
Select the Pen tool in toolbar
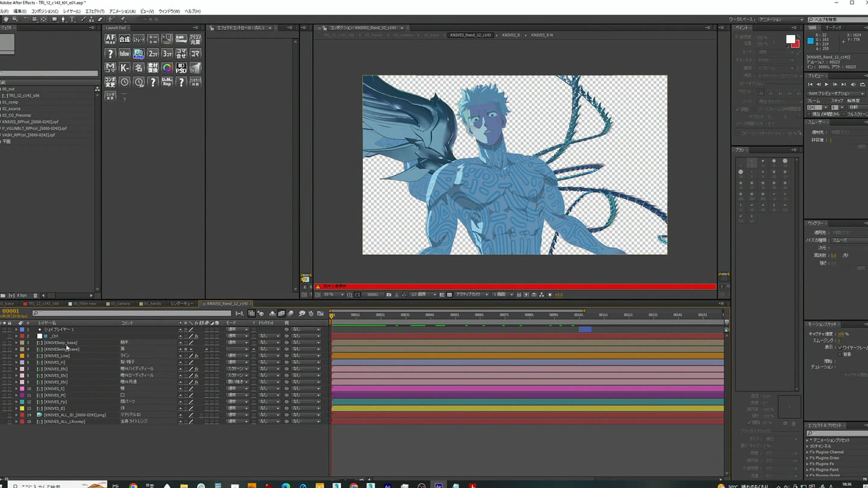pyautogui.click(x=63, y=19)
